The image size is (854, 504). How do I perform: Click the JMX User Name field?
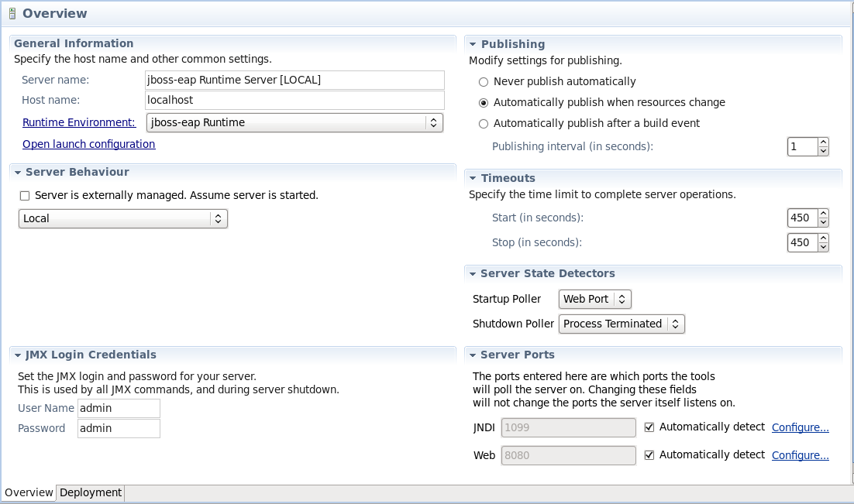[x=119, y=408]
